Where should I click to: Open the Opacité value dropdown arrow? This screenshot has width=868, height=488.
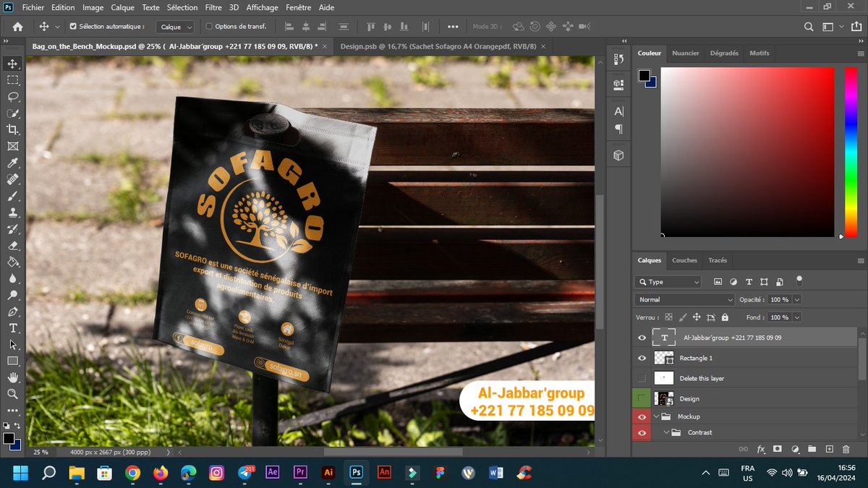[x=797, y=299]
